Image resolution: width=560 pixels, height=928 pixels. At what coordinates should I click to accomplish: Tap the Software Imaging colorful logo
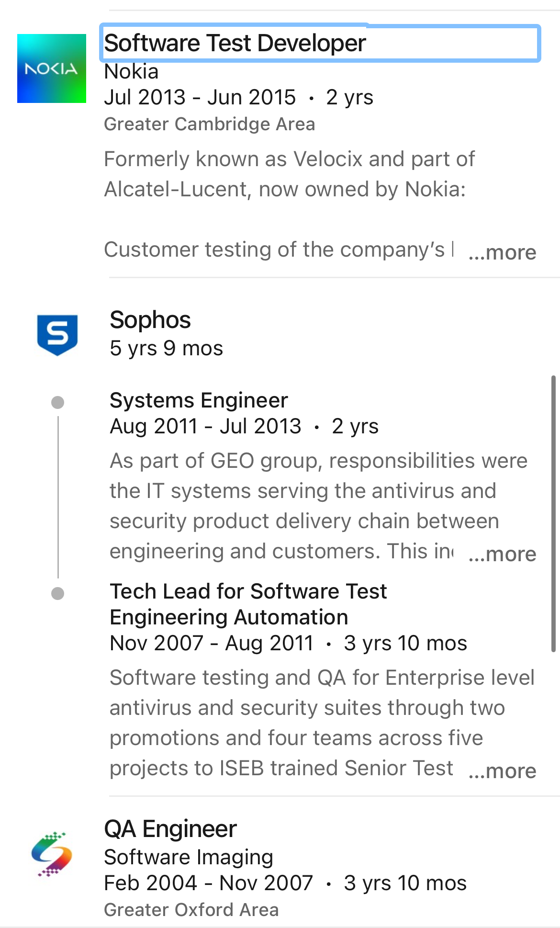(52, 854)
